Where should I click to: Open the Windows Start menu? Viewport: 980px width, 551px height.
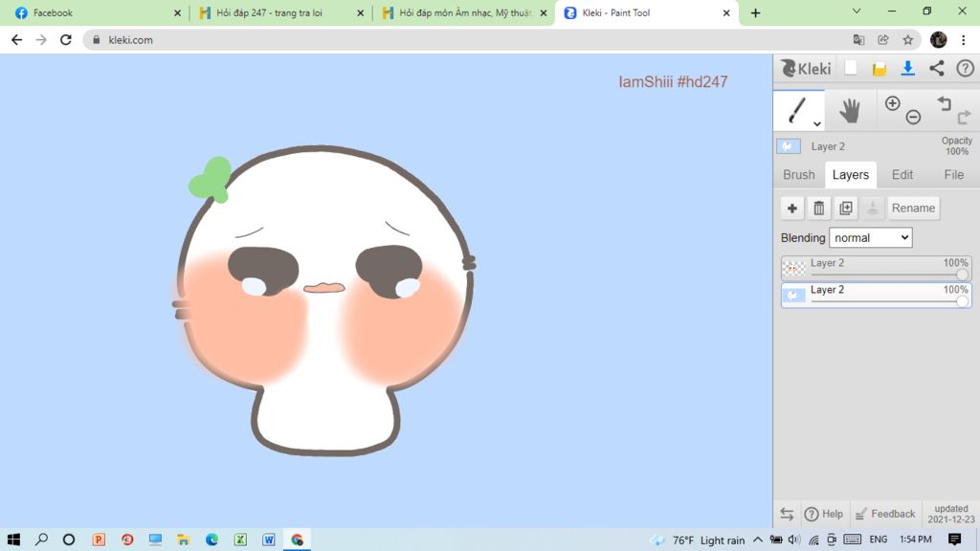(x=13, y=540)
